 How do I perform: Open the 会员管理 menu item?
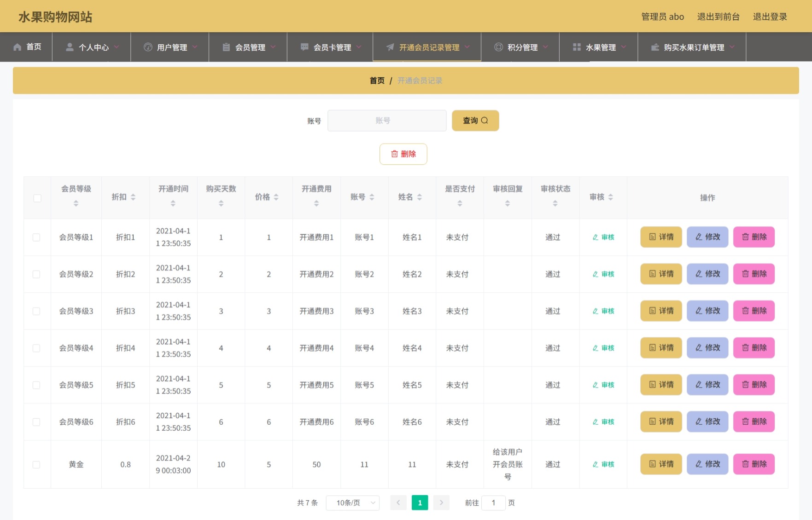(248, 47)
